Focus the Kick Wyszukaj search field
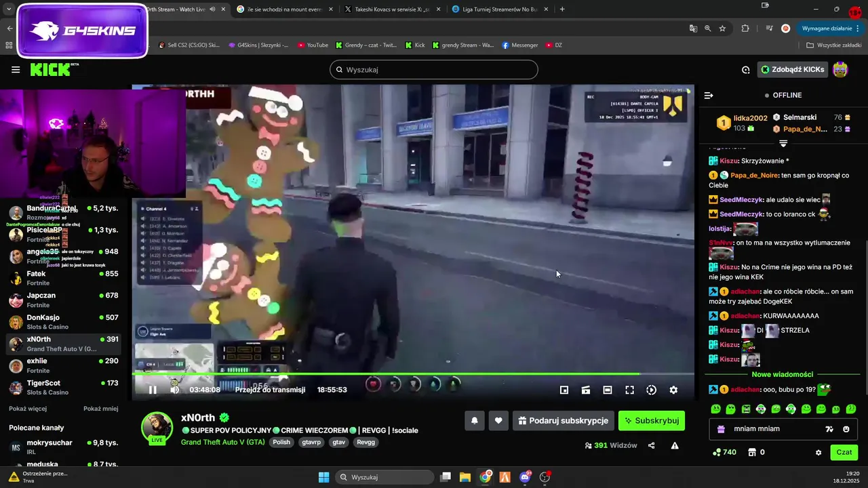The width and height of the screenshot is (868, 488). tap(434, 69)
